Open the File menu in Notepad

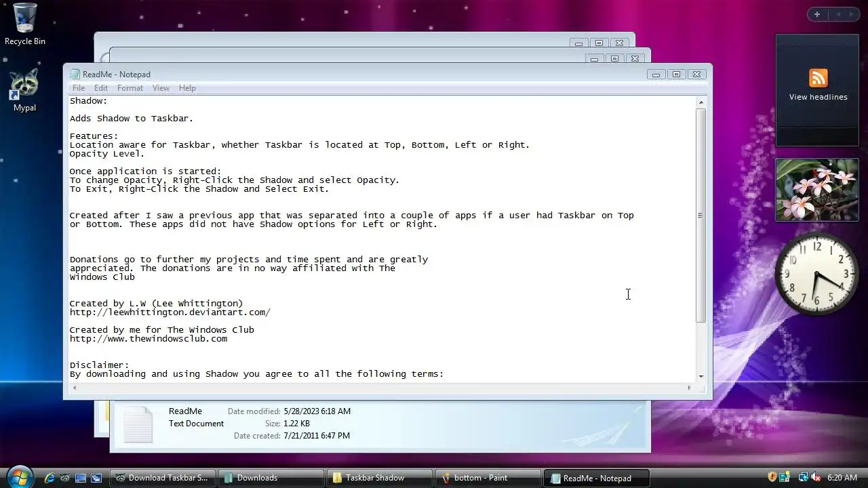pyautogui.click(x=79, y=88)
